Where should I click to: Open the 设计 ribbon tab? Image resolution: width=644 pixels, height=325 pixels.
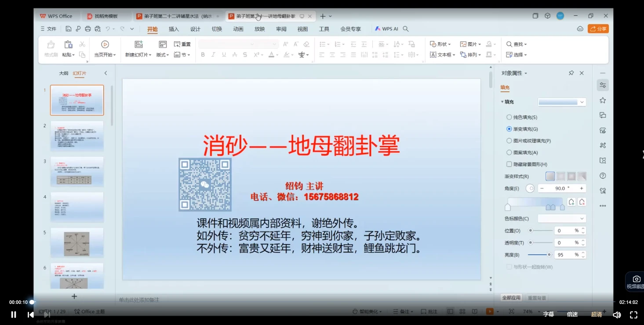(195, 29)
